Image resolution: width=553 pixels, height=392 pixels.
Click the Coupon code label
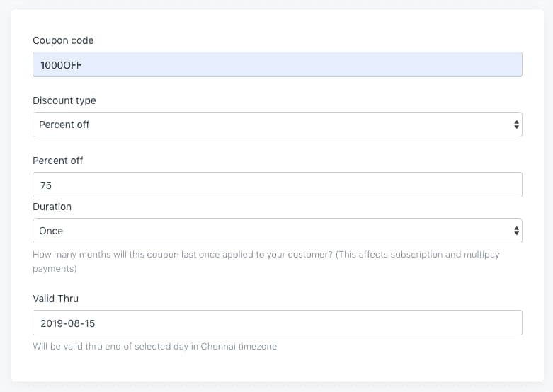click(63, 40)
